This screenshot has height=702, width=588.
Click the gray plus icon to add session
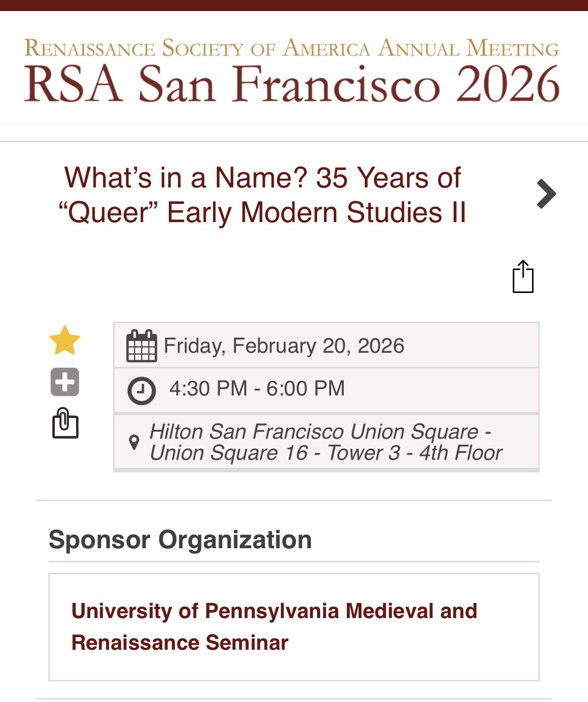[65, 382]
